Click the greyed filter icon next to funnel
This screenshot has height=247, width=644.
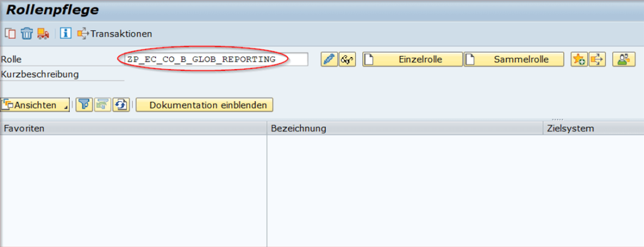click(x=103, y=105)
